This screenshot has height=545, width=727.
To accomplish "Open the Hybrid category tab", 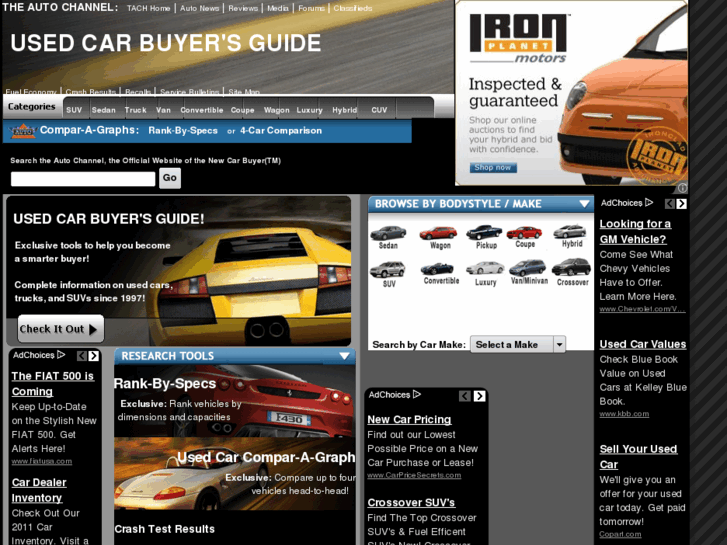I will coord(344,110).
